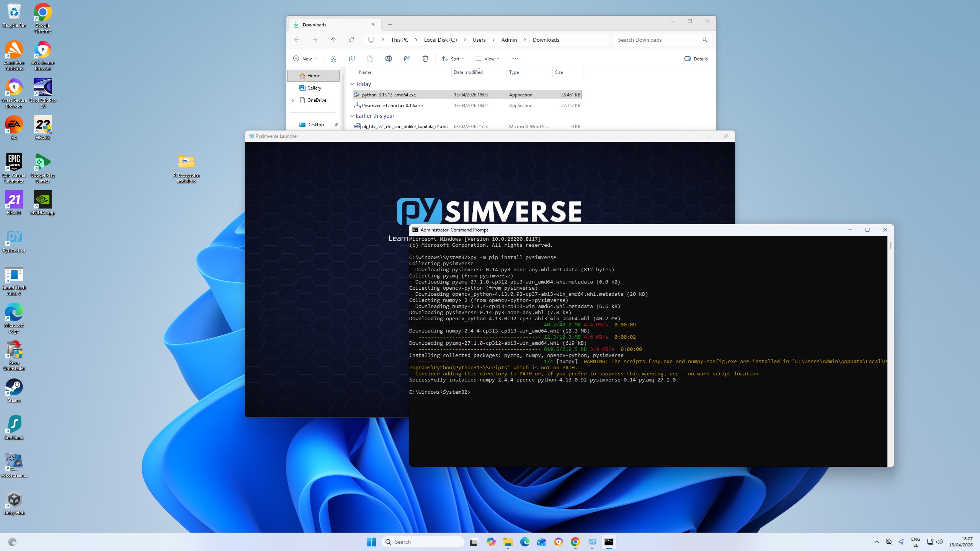
Task: Collapse the Today file group
Action: click(x=352, y=84)
